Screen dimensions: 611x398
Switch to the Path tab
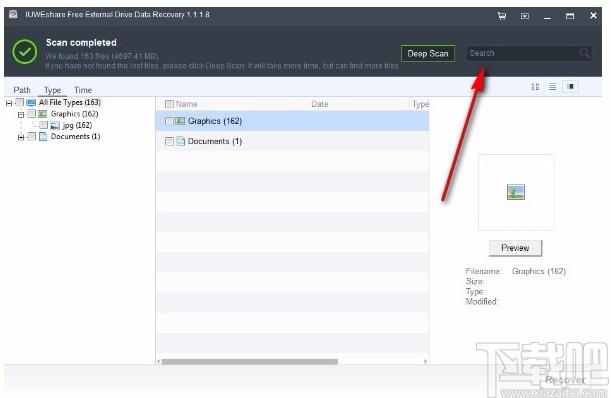(x=22, y=90)
